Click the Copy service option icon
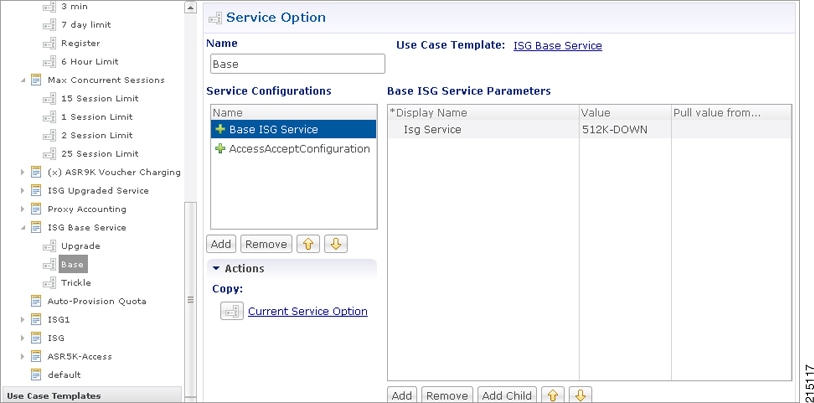The width and height of the screenshot is (814, 403). point(232,311)
